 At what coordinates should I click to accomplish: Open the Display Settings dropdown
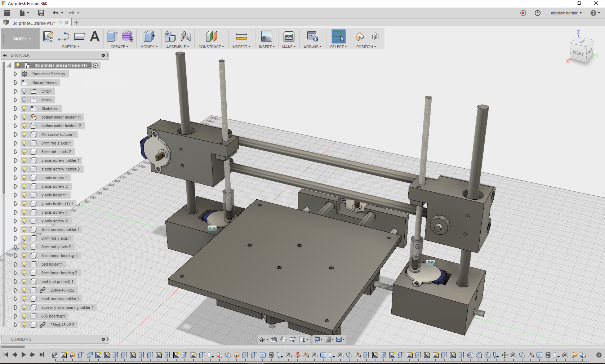tap(317, 339)
